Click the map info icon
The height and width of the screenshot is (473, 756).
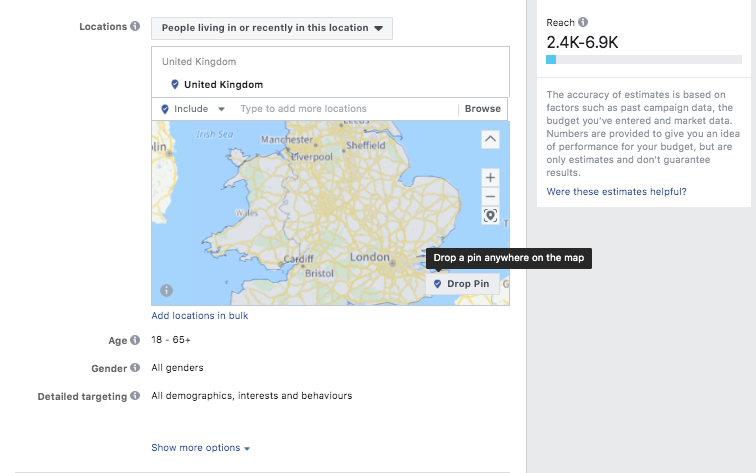click(x=166, y=290)
